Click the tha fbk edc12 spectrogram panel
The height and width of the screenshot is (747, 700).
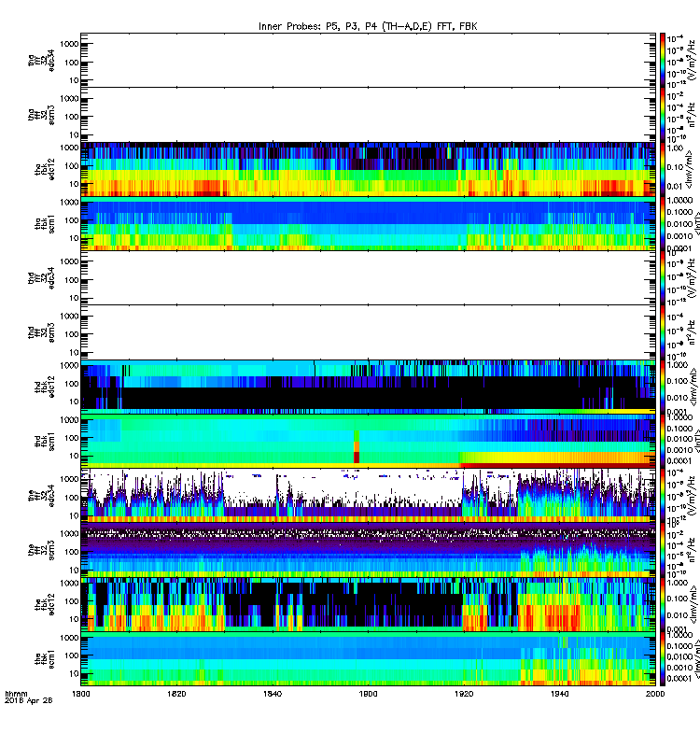[x=368, y=170]
